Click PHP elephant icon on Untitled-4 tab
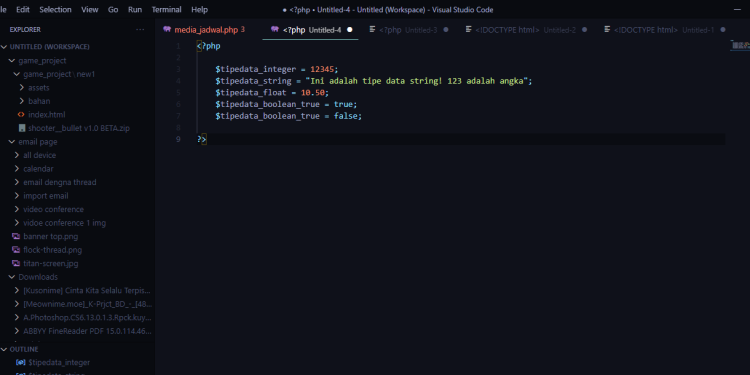750x375 pixels. 275,29
